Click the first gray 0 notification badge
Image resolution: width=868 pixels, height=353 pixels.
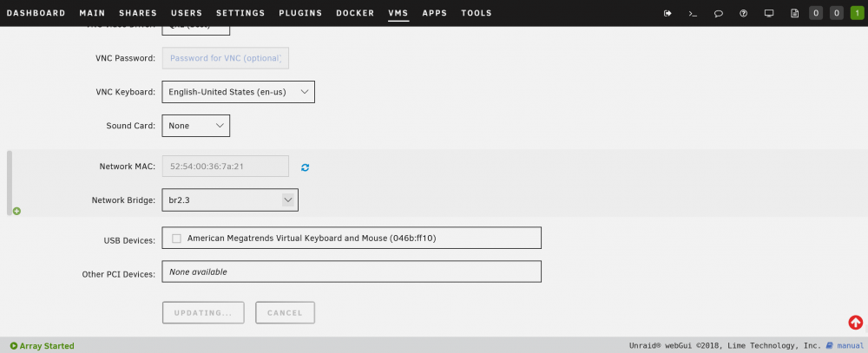tap(815, 13)
